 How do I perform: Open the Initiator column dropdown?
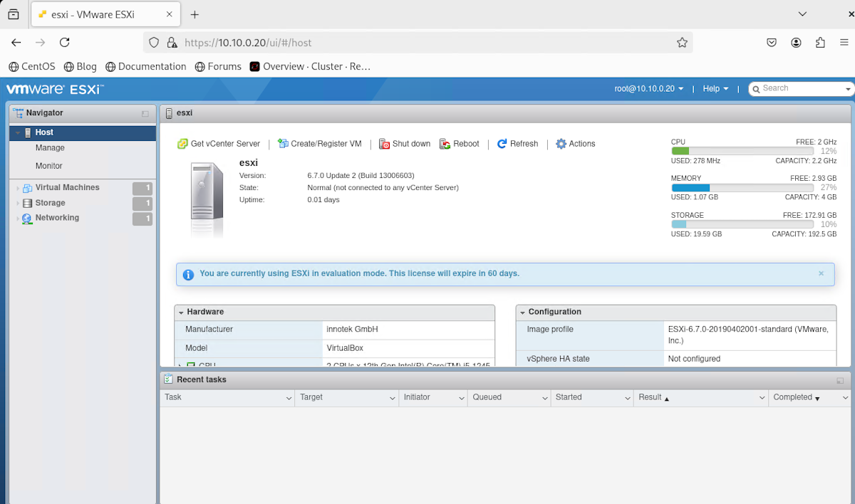(x=461, y=398)
